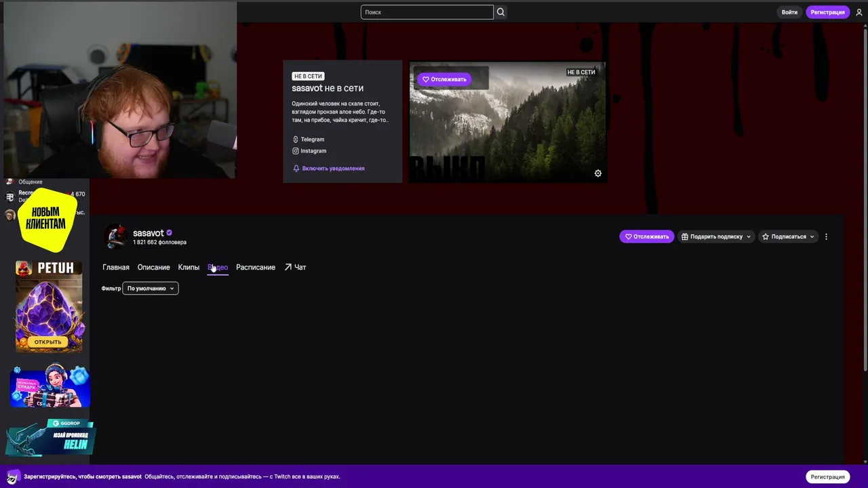Open the Telegram link
This screenshot has height=488, width=868.
(x=309, y=139)
